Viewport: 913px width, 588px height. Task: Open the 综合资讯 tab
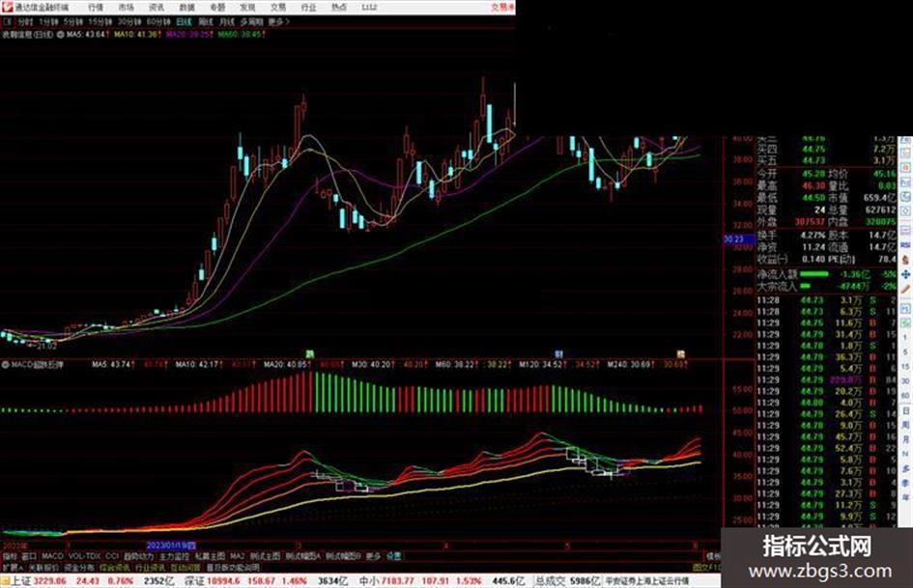click(x=115, y=567)
